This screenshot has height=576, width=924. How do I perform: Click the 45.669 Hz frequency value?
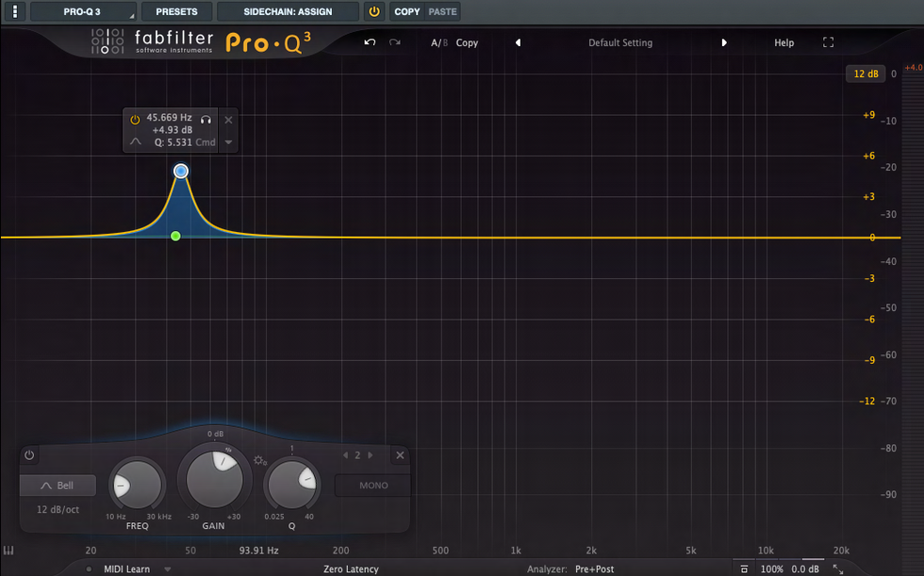(169, 118)
